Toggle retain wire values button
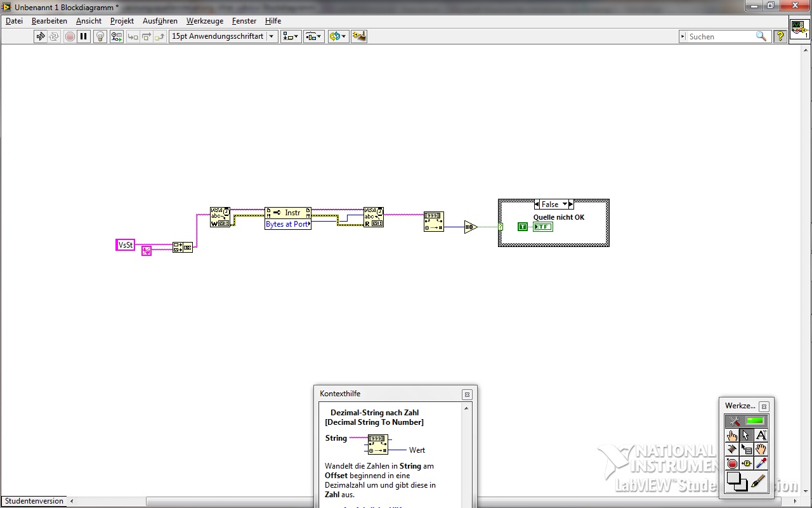 click(x=117, y=36)
